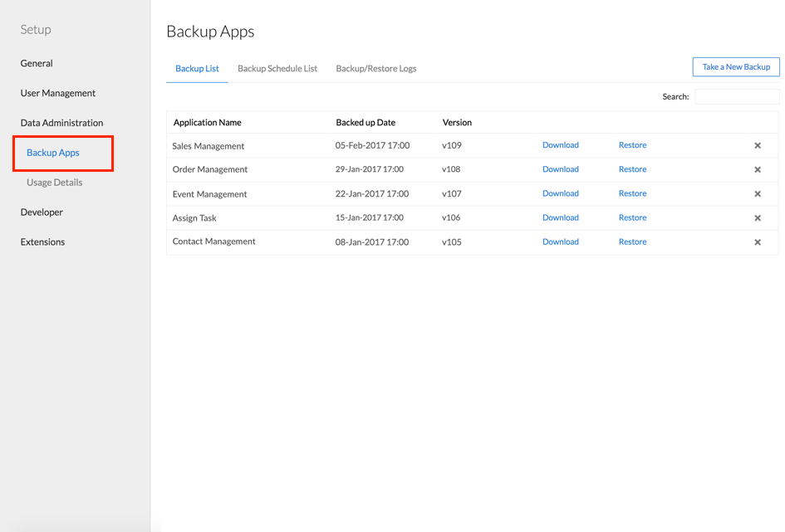Open the Backup/Restore Logs tab
This screenshot has height=532, width=785.
coord(375,69)
